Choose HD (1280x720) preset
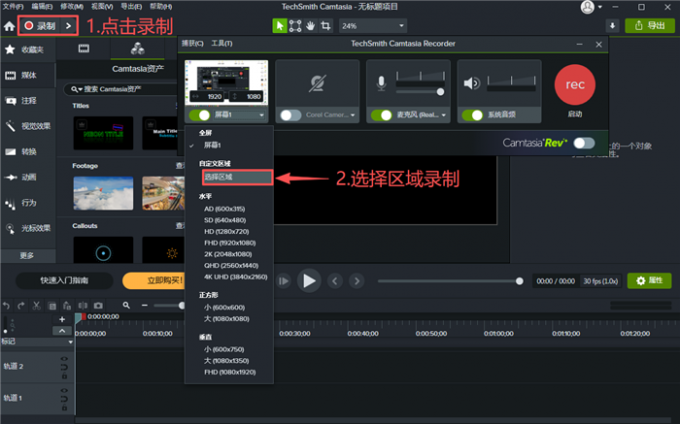 point(229,232)
